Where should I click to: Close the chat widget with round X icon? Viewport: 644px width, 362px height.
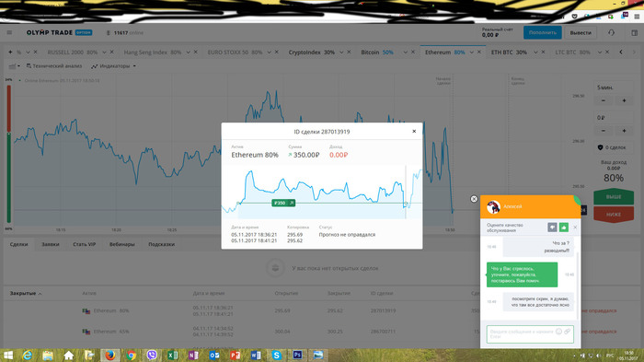474,199
